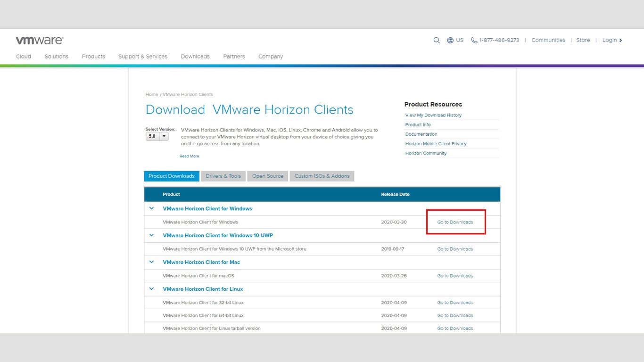Open View My Download History
Image resolution: width=644 pixels, height=362 pixels.
click(x=433, y=115)
